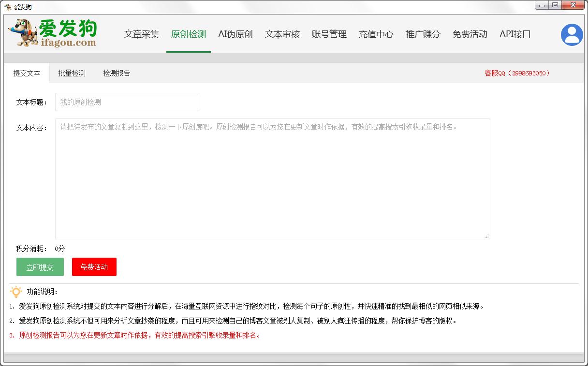The image size is (588, 366).
Task: Open 账号管理 account management
Action: 329,34
